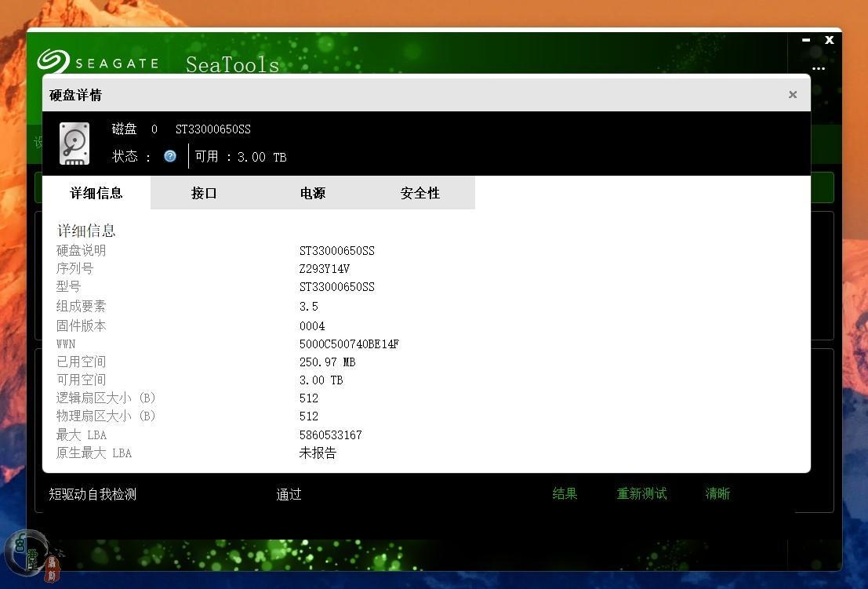868x589 pixels.
Task: Click the 固件版本 label
Action: point(81,325)
